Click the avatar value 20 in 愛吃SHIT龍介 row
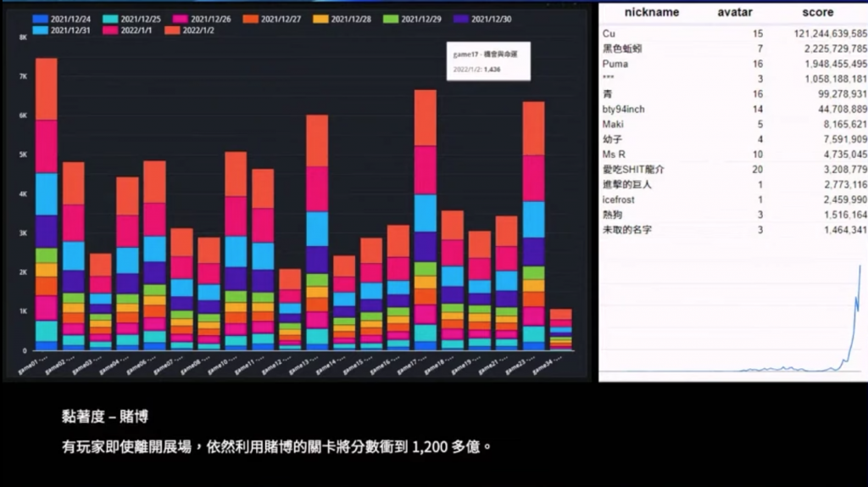 pos(757,170)
